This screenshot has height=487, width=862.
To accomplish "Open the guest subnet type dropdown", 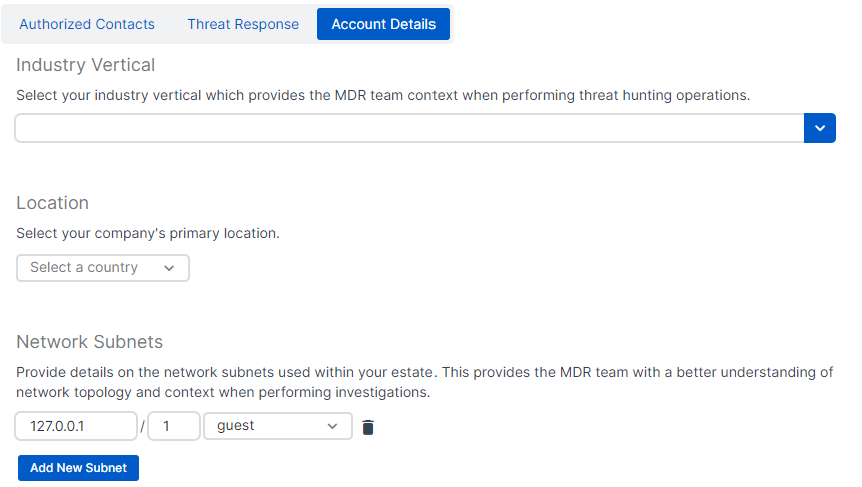I will click(277, 426).
